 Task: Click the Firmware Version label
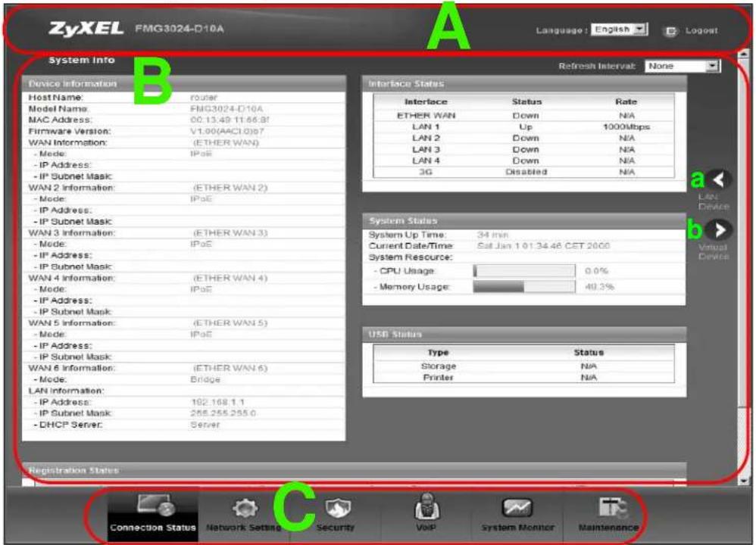70,131
